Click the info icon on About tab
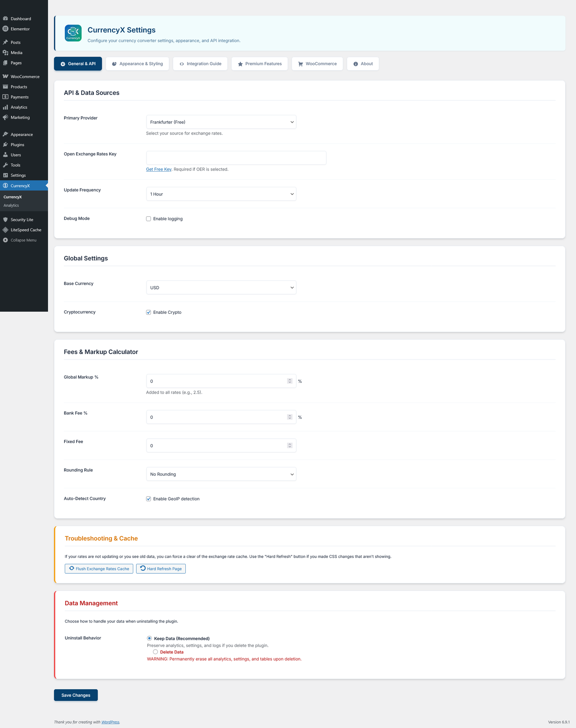Screen dimensions: 576x728 click(356, 64)
